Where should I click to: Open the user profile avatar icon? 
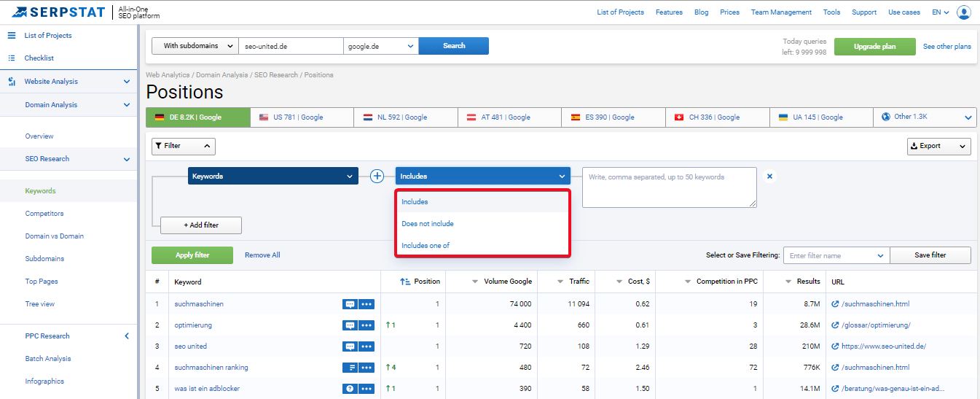tap(964, 12)
